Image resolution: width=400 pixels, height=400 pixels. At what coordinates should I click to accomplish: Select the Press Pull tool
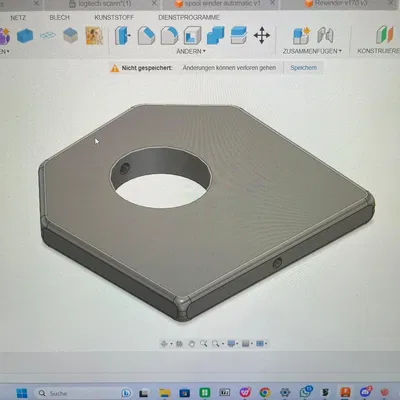click(122, 36)
